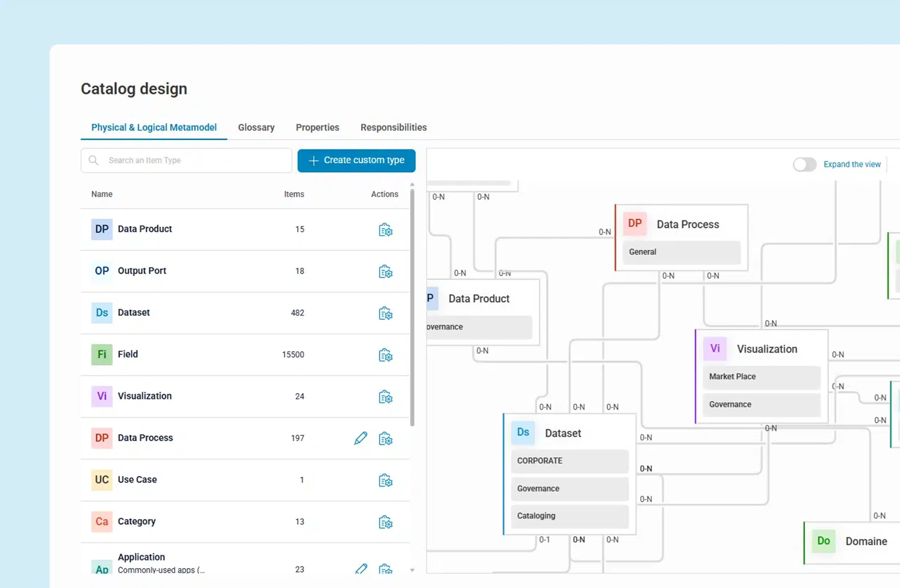
Task: Select the Ds badge on the Dataset node
Action: (x=523, y=432)
